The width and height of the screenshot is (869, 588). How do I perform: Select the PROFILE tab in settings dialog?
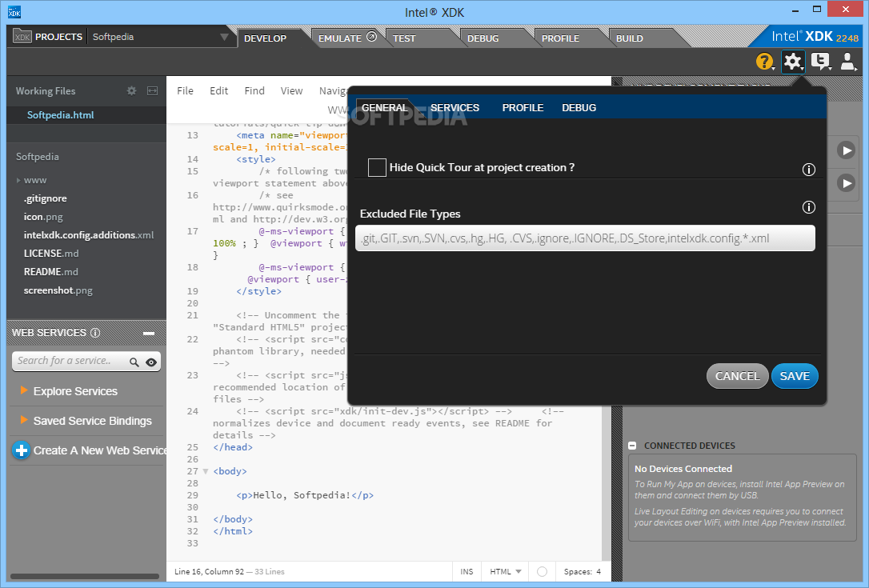pyautogui.click(x=523, y=107)
